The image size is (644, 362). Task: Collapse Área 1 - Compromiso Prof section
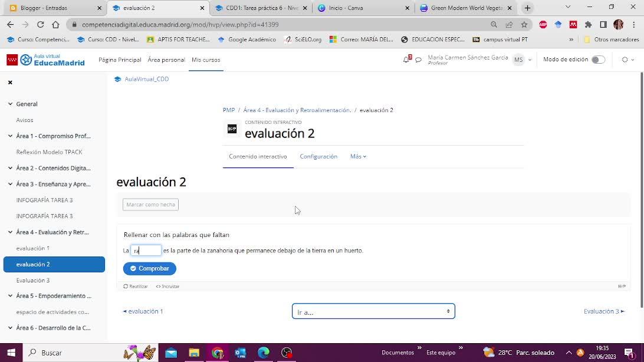tap(10, 136)
